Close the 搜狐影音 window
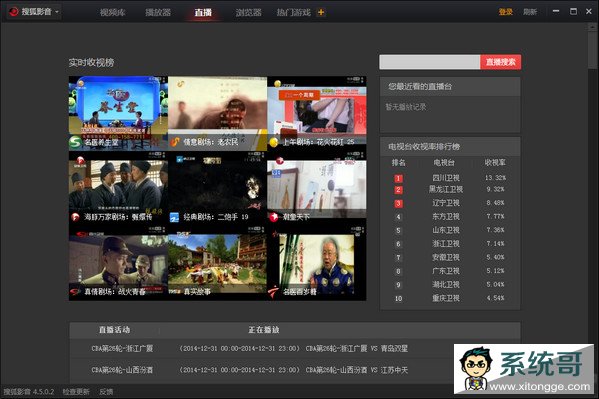 [589, 11]
